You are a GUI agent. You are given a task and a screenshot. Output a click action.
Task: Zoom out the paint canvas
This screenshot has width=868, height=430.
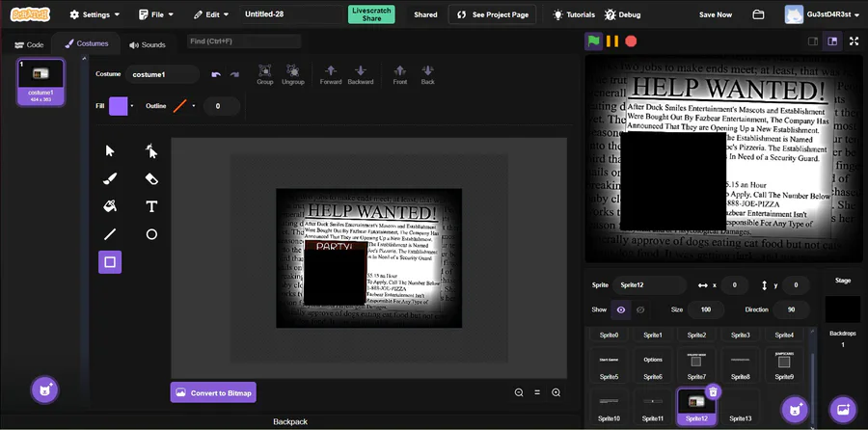point(519,392)
